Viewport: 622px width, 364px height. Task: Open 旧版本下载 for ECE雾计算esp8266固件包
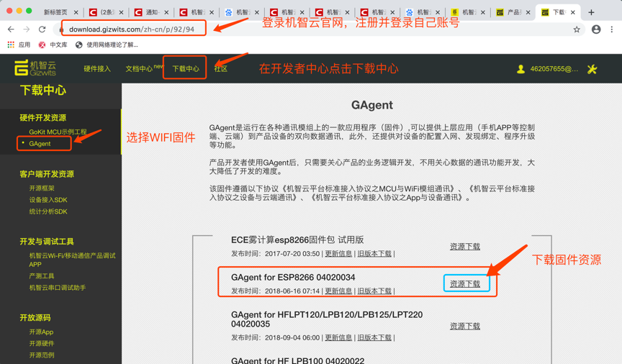[x=374, y=254]
